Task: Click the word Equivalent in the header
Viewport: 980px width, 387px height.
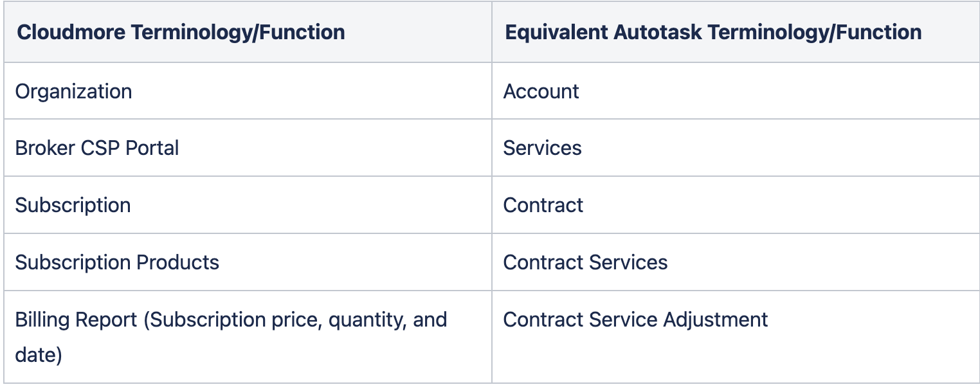Action: [556, 32]
